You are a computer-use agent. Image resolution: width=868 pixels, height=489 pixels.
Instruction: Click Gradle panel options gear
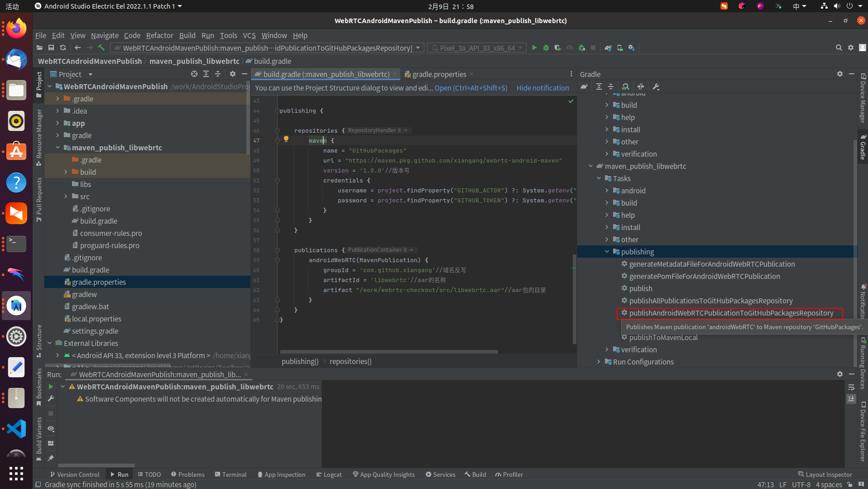click(x=840, y=74)
